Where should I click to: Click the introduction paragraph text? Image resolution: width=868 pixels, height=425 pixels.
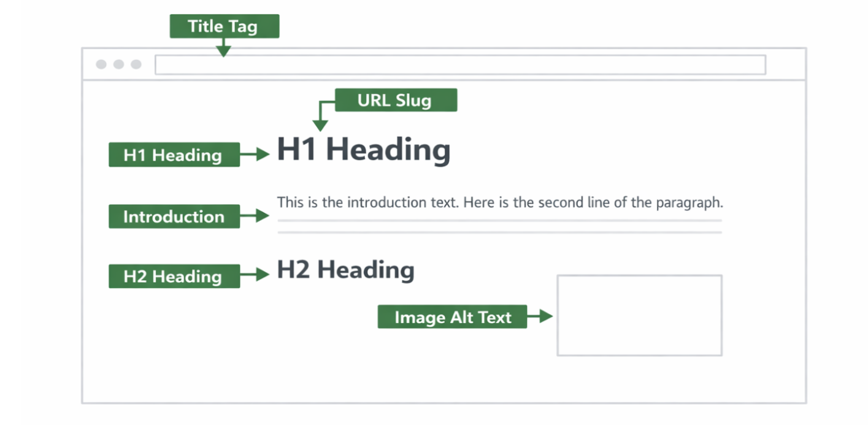[500, 202]
